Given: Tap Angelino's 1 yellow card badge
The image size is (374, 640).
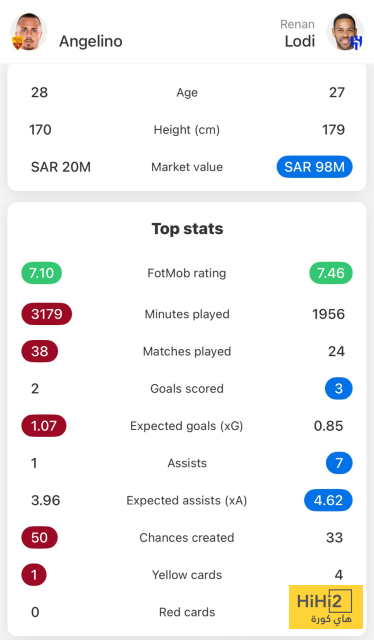Looking at the screenshot, I should 34,575.
